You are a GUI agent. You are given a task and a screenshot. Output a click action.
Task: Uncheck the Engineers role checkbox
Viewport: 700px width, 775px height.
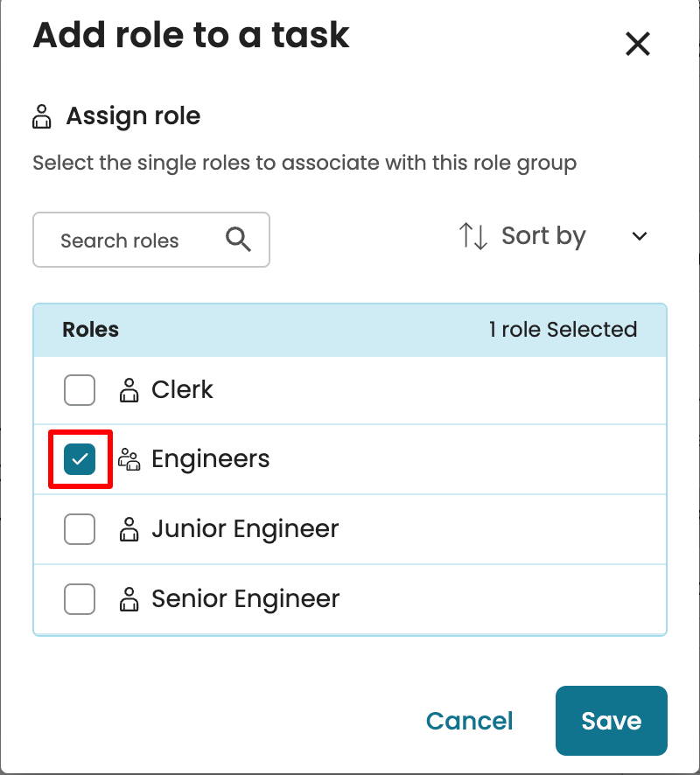click(x=80, y=459)
